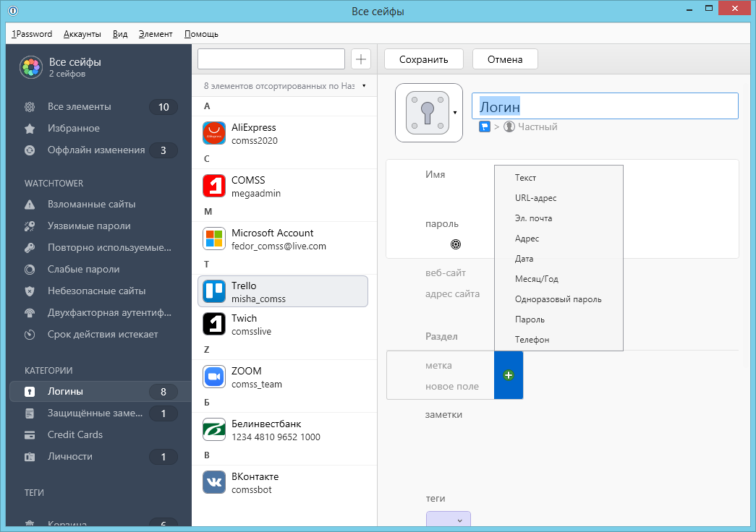Click the Личности identity badge icon
This screenshot has height=532, width=756.
point(30,457)
